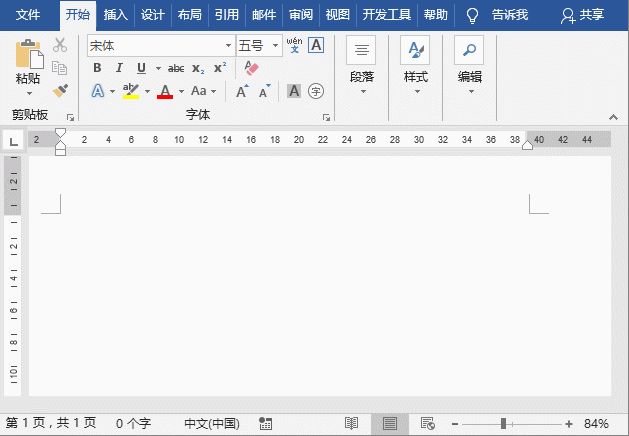Switch to the 插入 ribbon tab
Image resolution: width=629 pixels, height=436 pixels.
(116, 15)
